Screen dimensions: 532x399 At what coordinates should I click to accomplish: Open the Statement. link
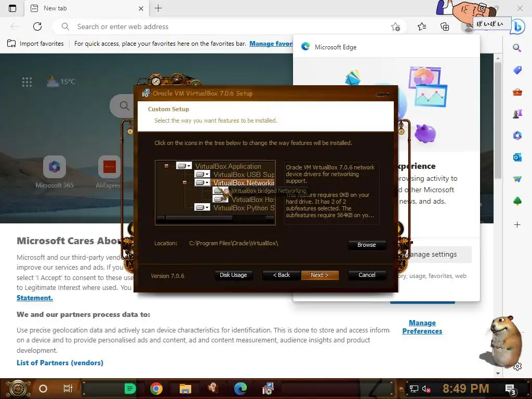35,298
